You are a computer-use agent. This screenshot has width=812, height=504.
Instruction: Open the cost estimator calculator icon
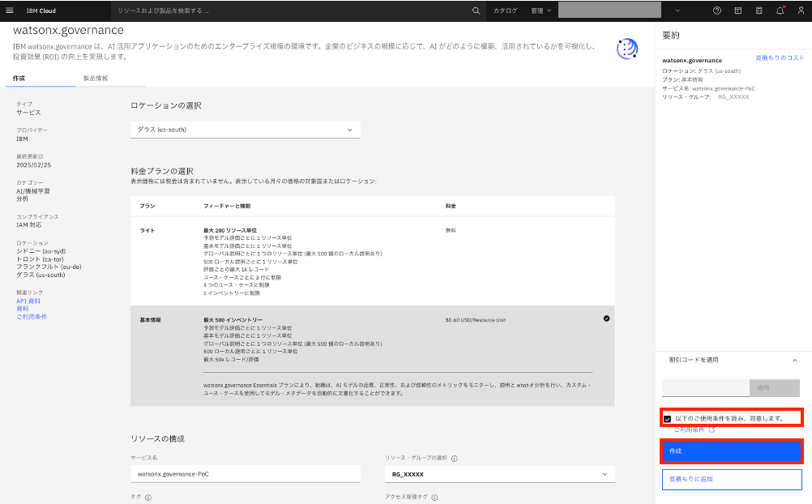[759, 11]
